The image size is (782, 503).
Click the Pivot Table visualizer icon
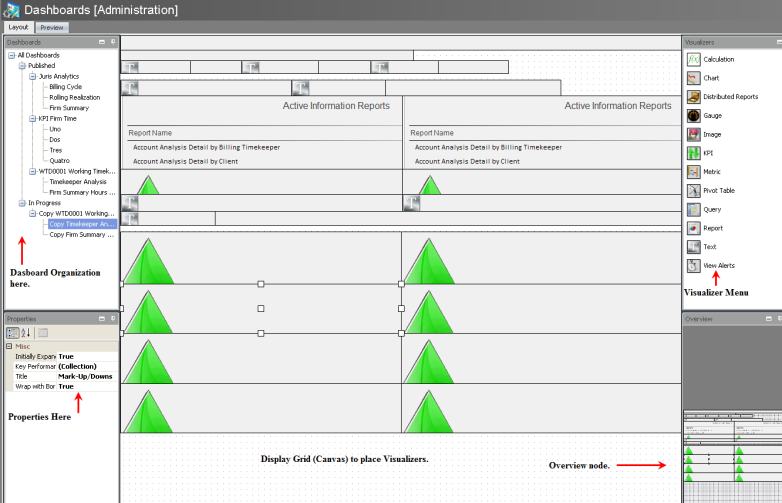point(694,190)
